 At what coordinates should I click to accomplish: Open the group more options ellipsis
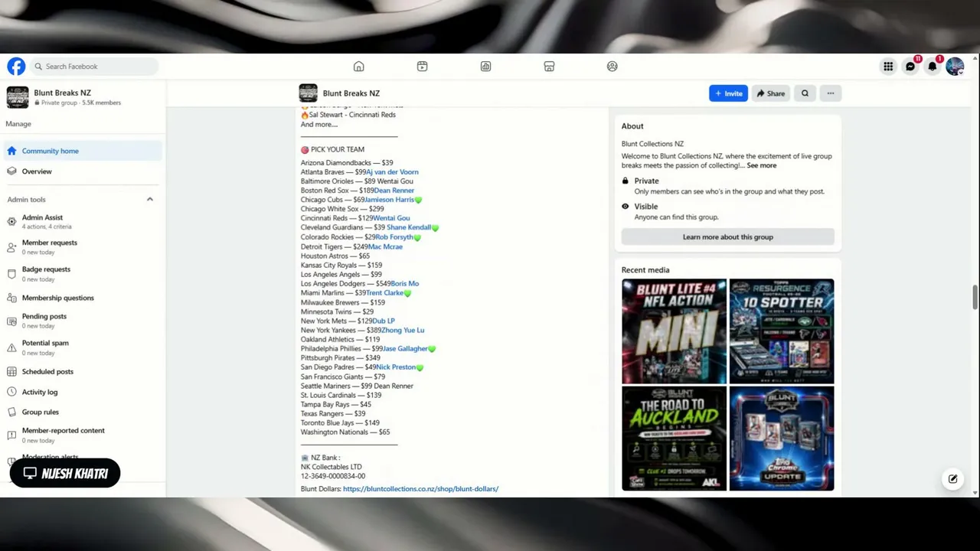[830, 93]
